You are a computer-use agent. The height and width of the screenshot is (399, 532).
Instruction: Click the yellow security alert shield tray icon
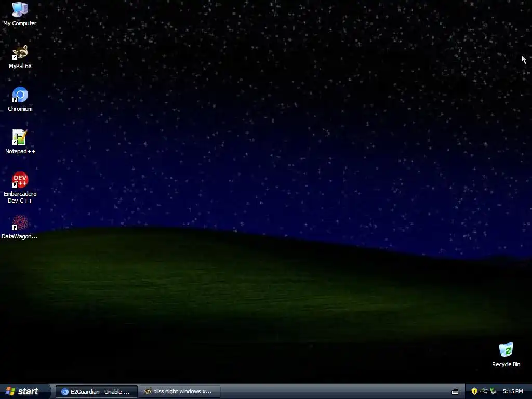pyautogui.click(x=474, y=391)
